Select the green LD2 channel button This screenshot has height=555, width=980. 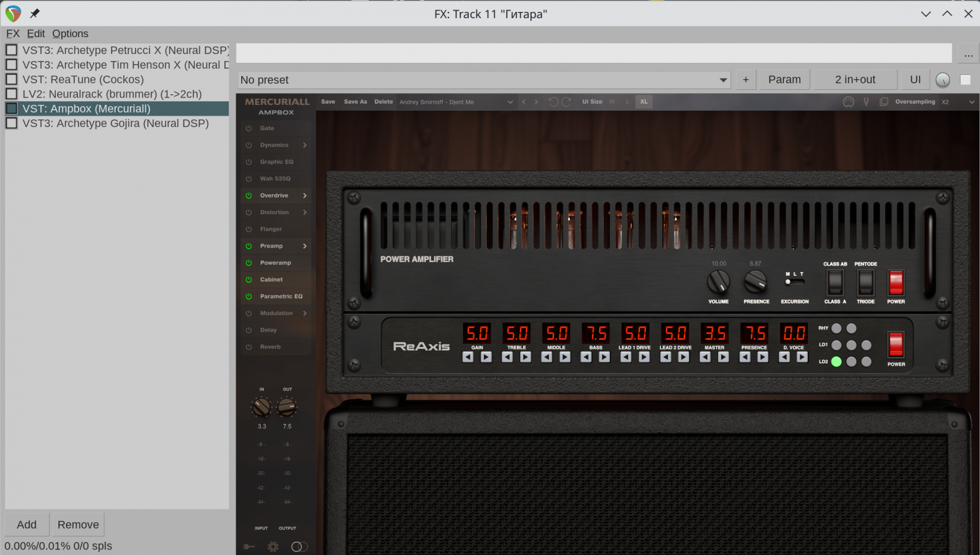coord(836,361)
